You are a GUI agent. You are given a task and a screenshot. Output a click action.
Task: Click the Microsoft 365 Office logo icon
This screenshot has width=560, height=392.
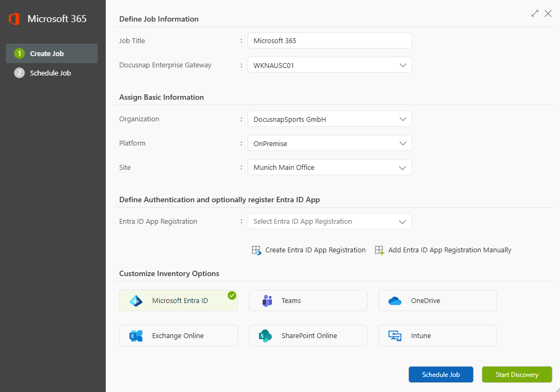[x=14, y=18]
